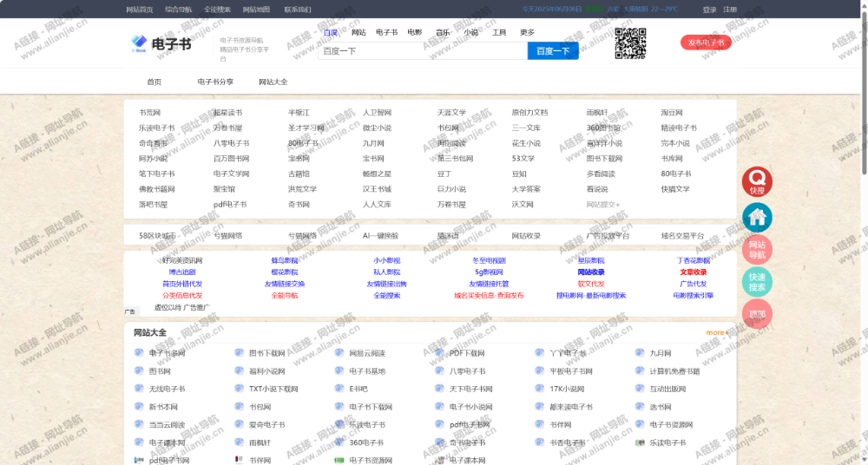Image resolution: width=868 pixels, height=465 pixels.
Task: Click the icon beside 电子书多网
Action: (139, 352)
